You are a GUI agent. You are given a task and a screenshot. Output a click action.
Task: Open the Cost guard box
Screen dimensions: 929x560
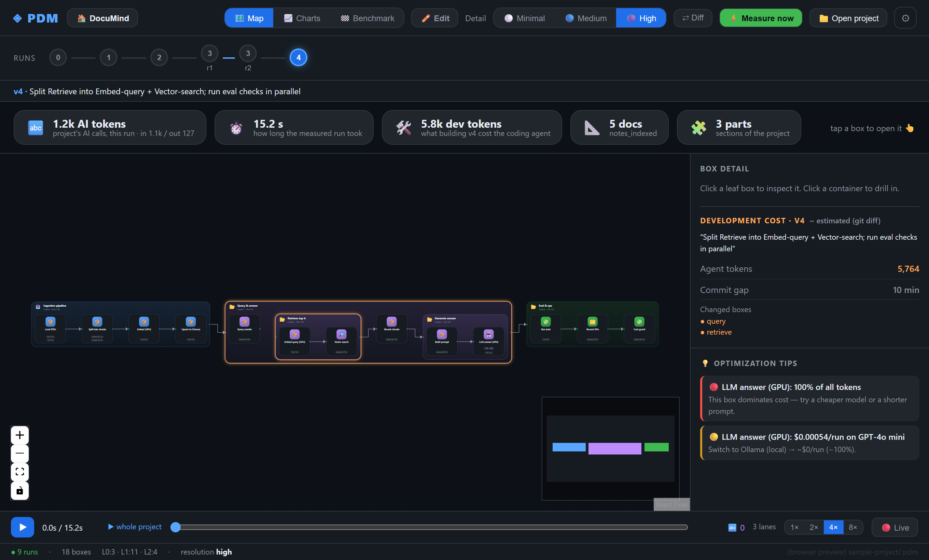[639, 328]
